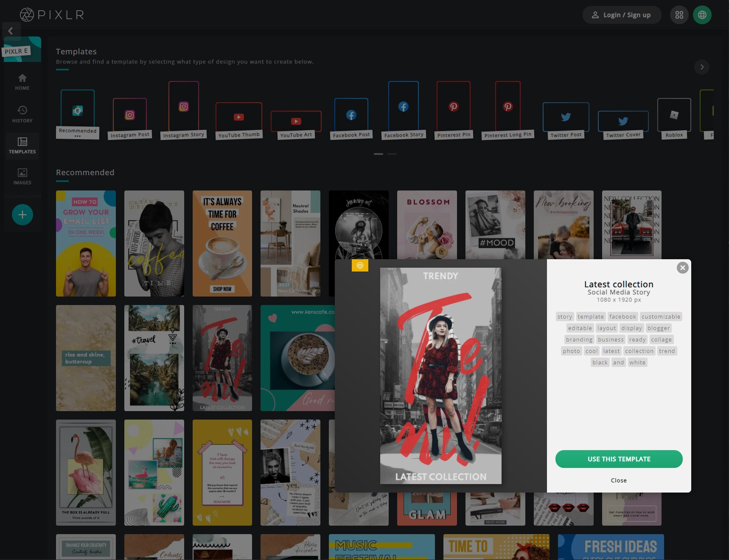Open the History panel in the sidebar
Image resolution: width=729 pixels, height=560 pixels.
(x=22, y=114)
